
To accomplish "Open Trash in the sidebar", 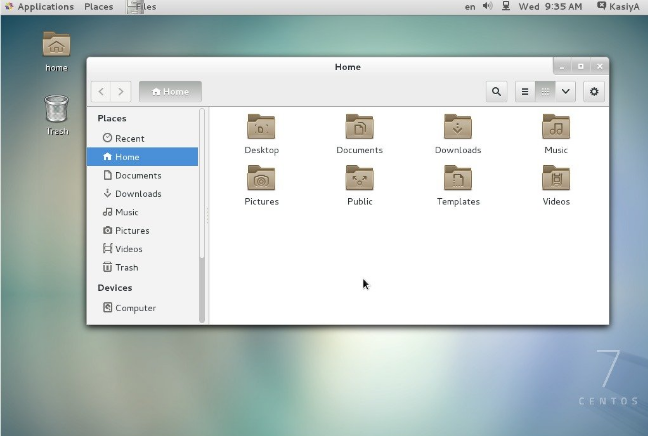I will coord(143,267).
